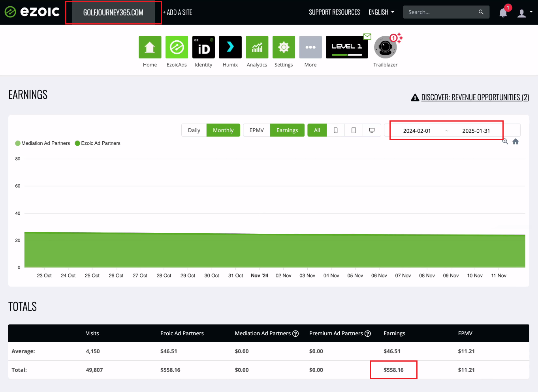Click the Premium Ad Partners column header
This screenshot has height=392, width=538.
click(x=336, y=334)
